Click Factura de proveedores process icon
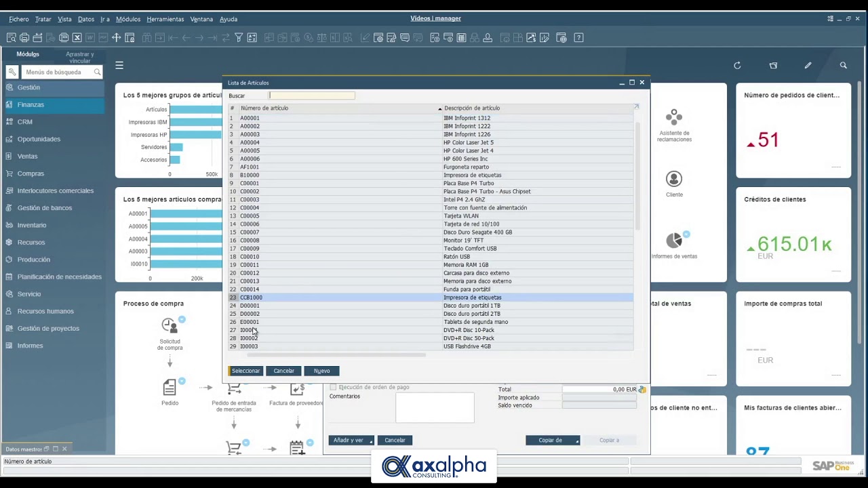Image resolution: width=868 pixels, height=488 pixels. (297, 388)
